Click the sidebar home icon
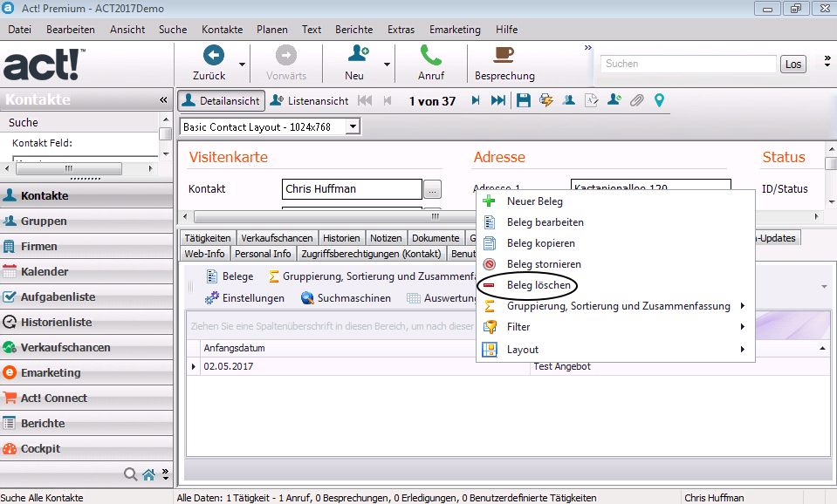Image resolution: width=837 pixels, height=504 pixels. click(x=149, y=474)
